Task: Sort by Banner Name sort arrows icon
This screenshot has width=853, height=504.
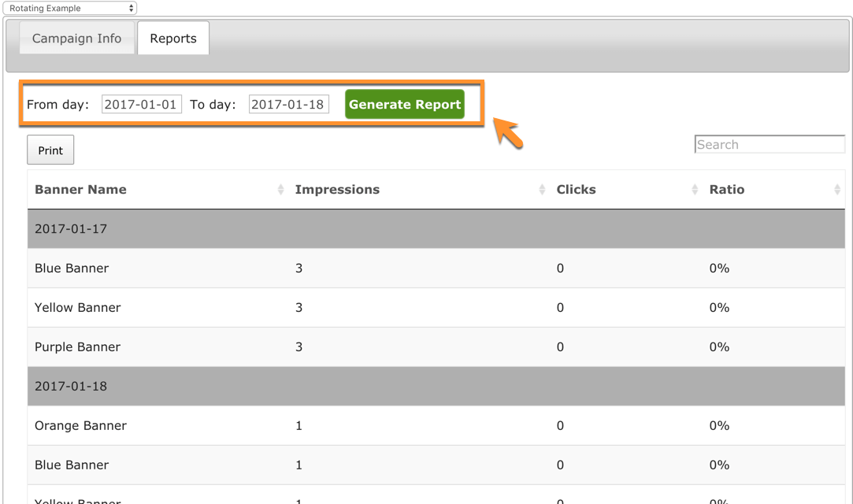Action: [x=280, y=190]
